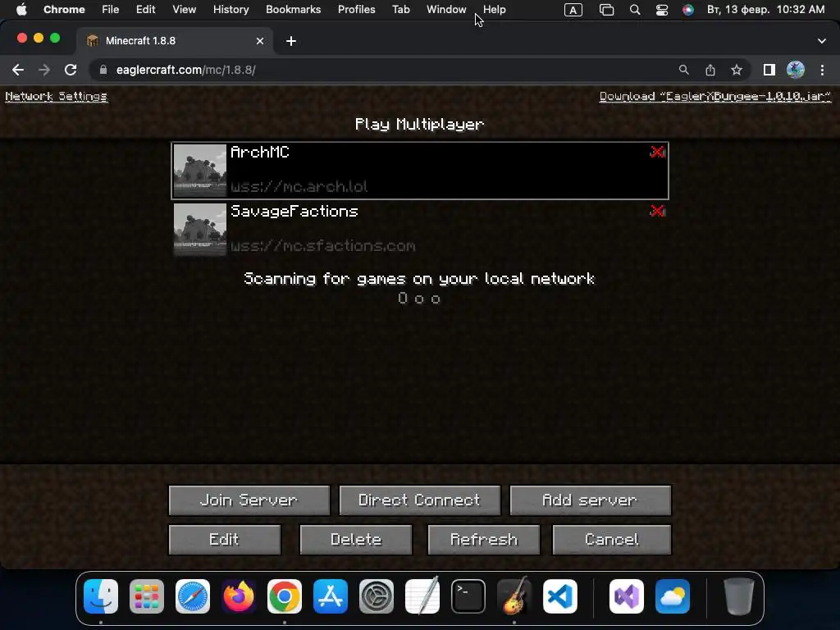Edit the selected server entry

(x=225, y=540)
